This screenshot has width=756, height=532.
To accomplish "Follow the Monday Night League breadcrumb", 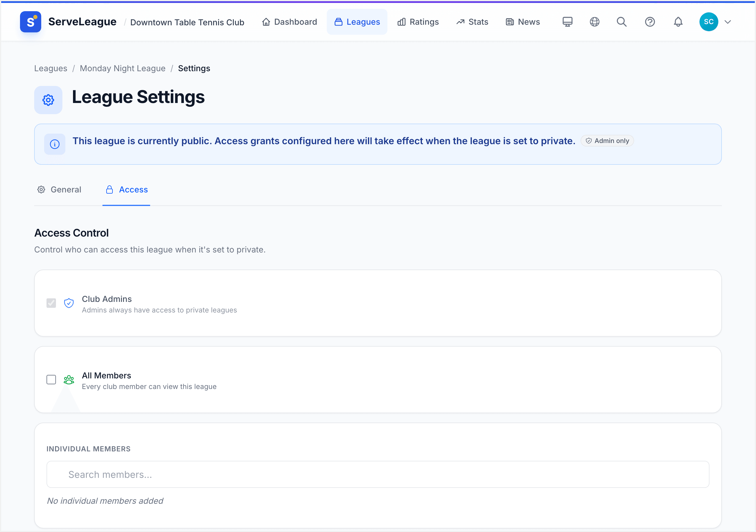I will 122,69.
